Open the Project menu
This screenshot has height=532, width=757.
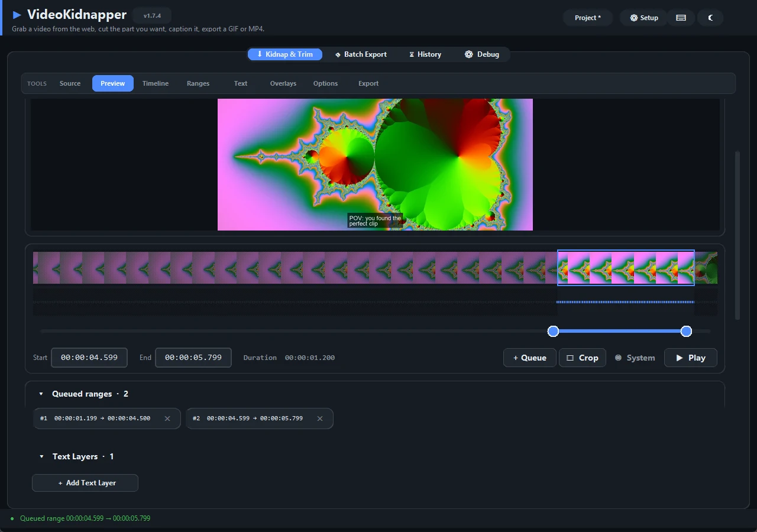pos(588,18)
